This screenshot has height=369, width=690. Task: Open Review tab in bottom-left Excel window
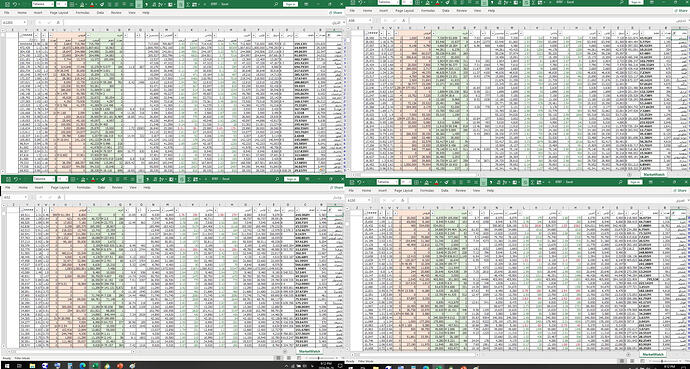click(x=117, y=187)
